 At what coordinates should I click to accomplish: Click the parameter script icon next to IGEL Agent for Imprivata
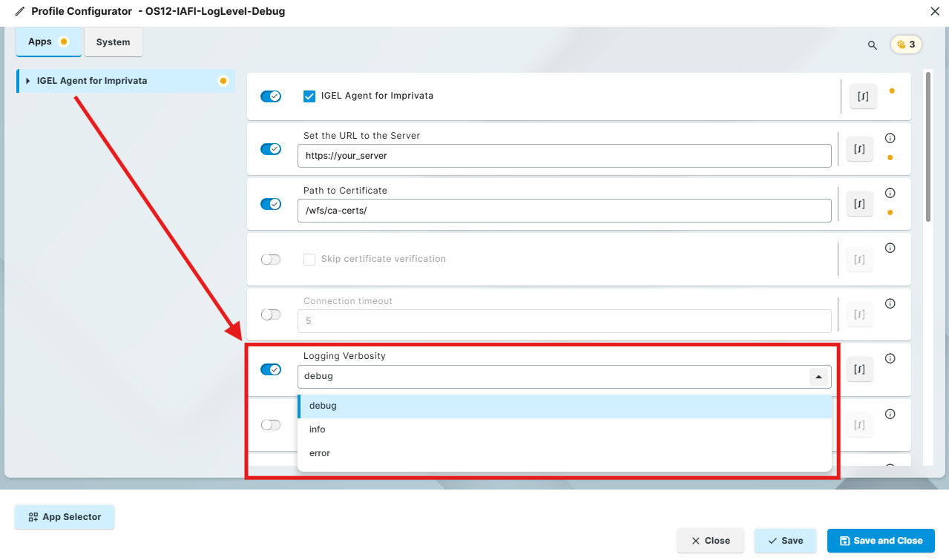coord(862,96)
